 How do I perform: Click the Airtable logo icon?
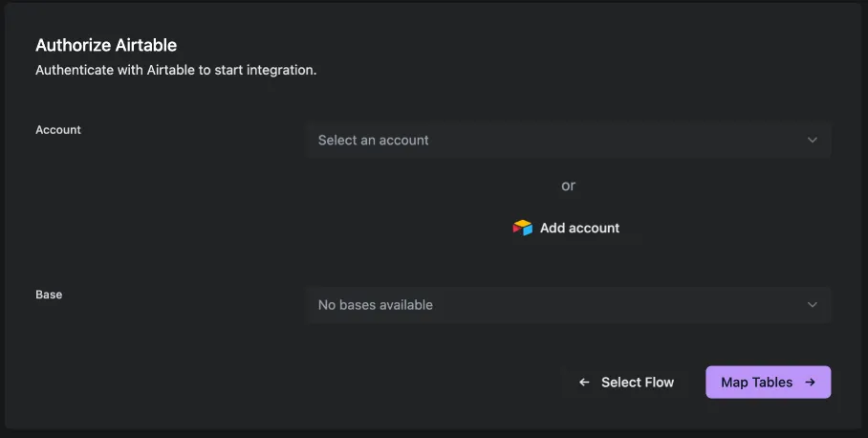tap(522, 228)
